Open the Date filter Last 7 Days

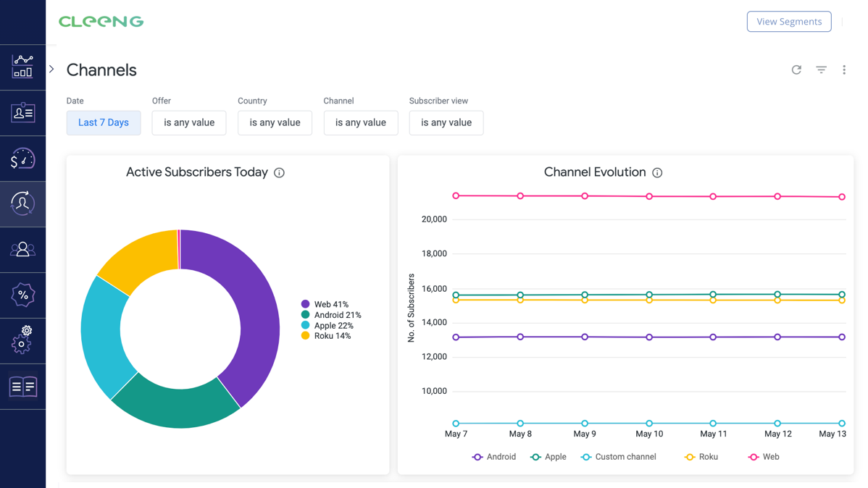(x=104, y=123)
